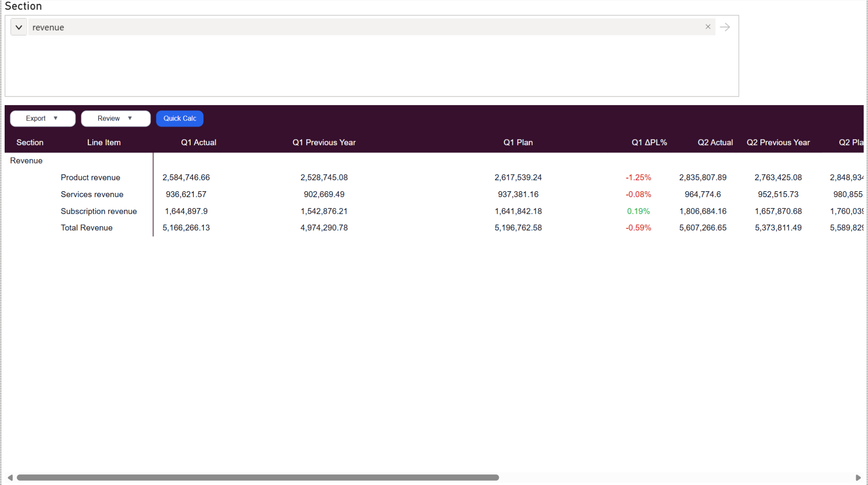
Task: Click Q1 Plan value 937,381.16
Action: (x=518, y=195)
